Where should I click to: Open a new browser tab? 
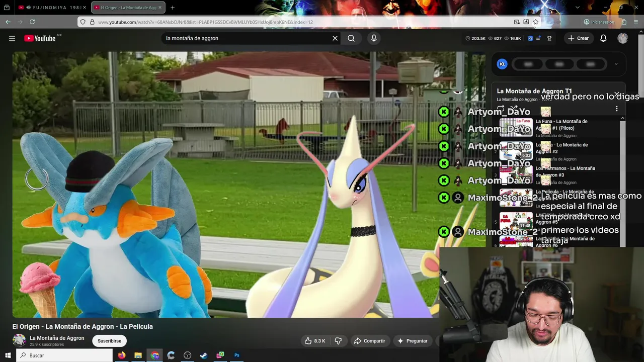click(173, 8)
